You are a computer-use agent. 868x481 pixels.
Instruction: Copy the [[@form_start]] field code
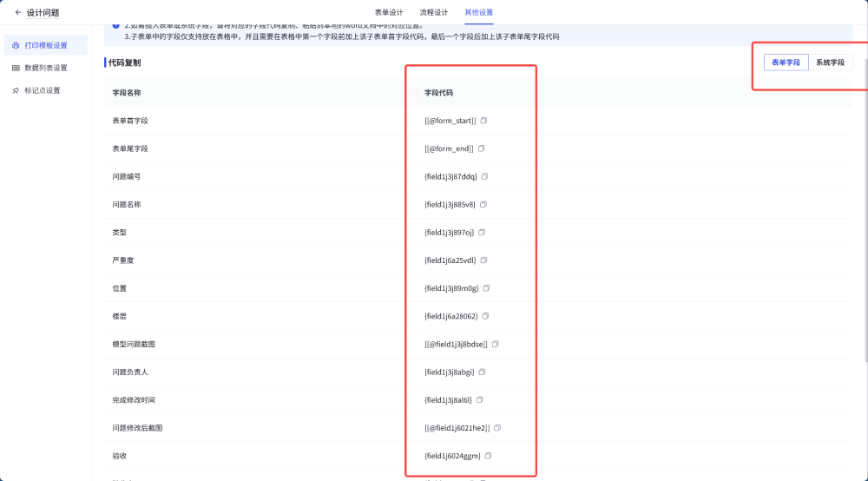click(484, 121)
